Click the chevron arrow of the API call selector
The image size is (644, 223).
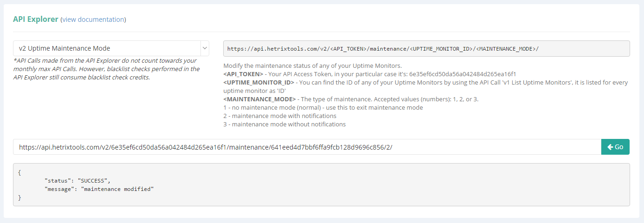[x=205, y=48]
